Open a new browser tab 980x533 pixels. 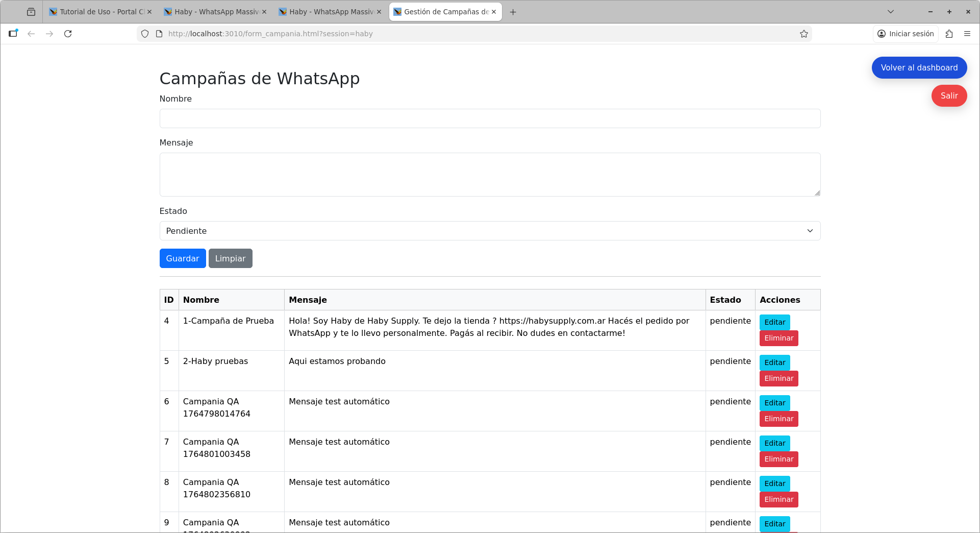tap(513, 12)
